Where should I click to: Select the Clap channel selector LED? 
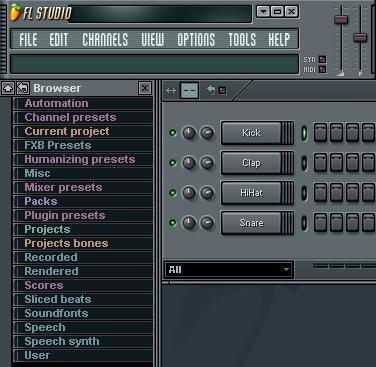tap(304, 163)
